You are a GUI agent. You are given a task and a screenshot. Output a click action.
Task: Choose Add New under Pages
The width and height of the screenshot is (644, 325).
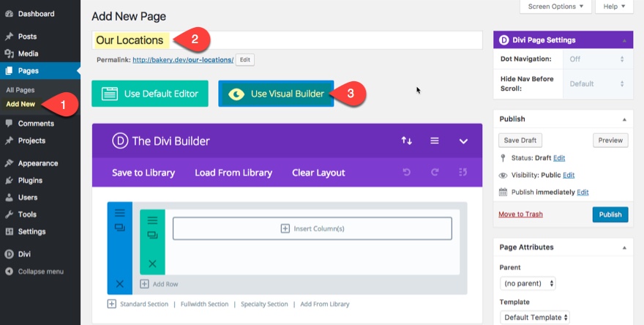pyautogui.click(x=20, y=104)
